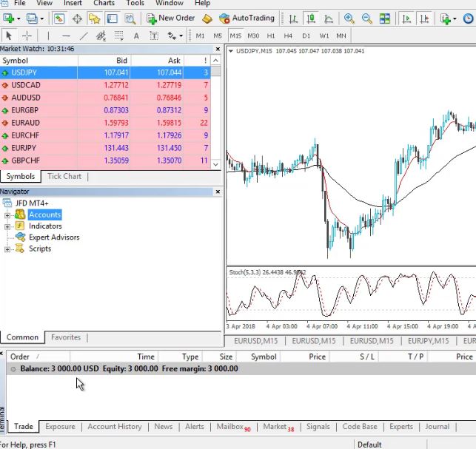The image size is (476, 449).
Task: Open the Periods clock icon
Action: click(469, 18)
